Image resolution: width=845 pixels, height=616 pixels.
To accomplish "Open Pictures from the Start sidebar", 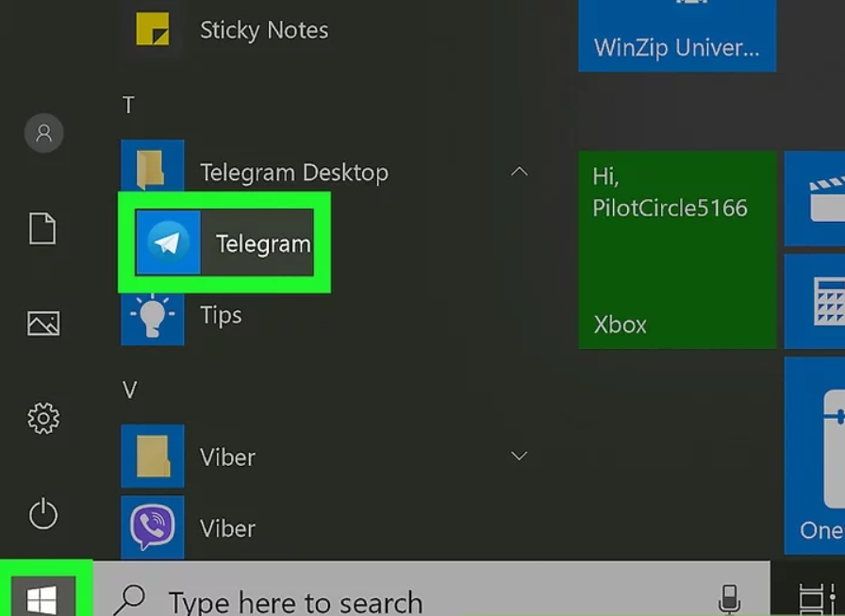I will pyautogui.click(x=43, y=324).
